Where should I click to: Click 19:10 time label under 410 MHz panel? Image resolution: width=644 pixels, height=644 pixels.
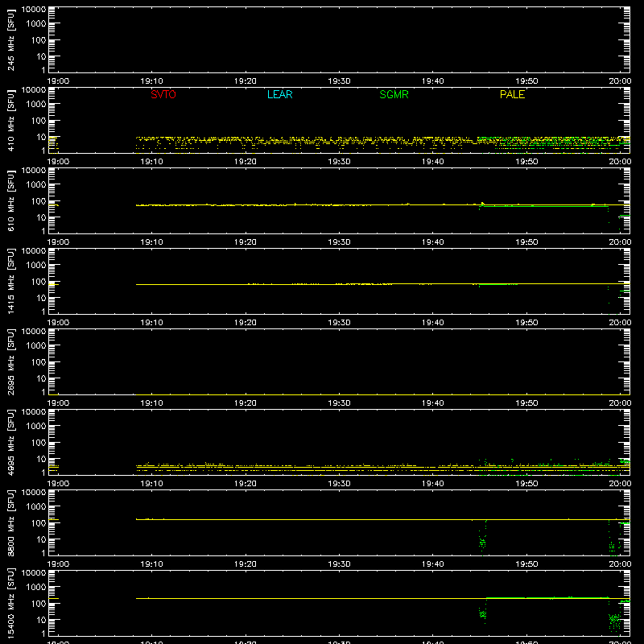coord(151,162)
